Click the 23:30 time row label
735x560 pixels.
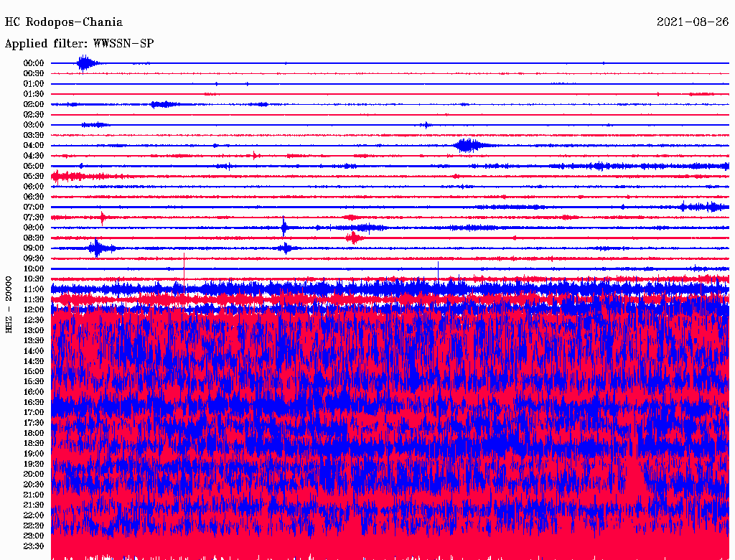pyautogui.click(x=34, y=546)
